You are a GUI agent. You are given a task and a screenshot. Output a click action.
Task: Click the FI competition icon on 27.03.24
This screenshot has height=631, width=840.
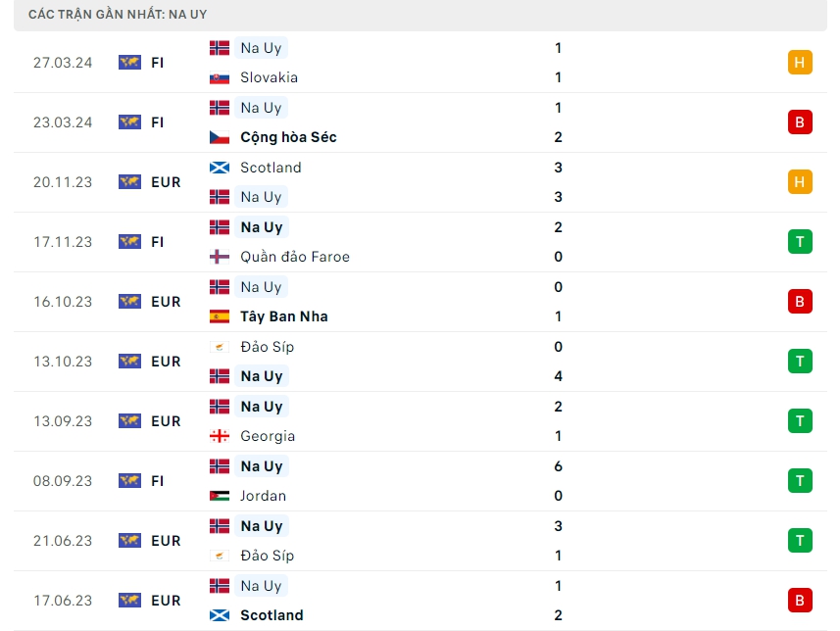[x=129, y=63]
